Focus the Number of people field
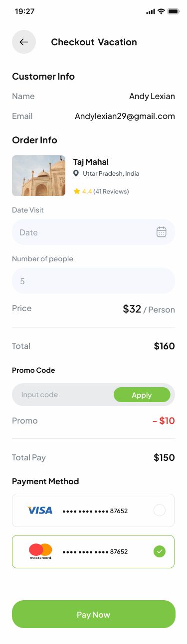187x644 pixels. [93, 281]
